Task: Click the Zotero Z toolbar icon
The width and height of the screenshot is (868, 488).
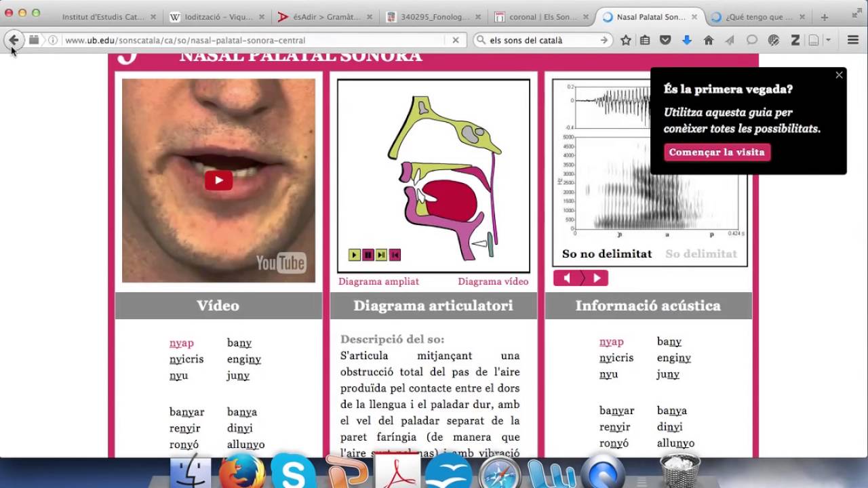Action: point(795,41)
